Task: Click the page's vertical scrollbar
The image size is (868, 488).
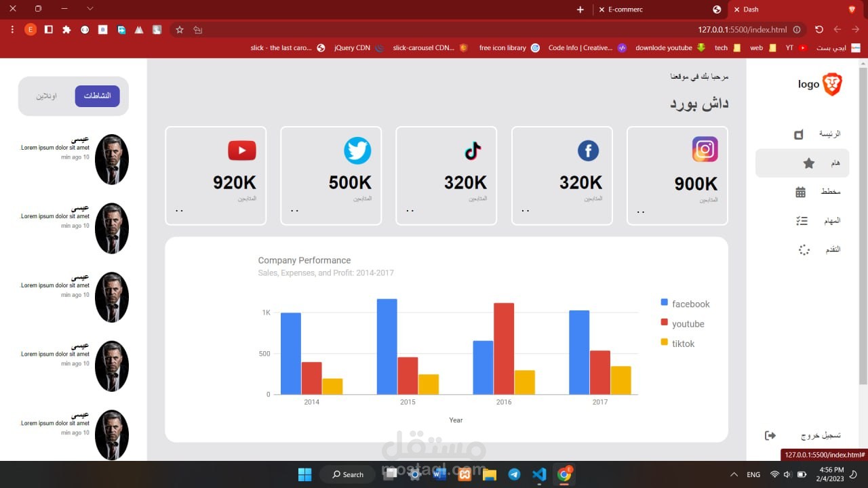Action: [x=863, y=225]
